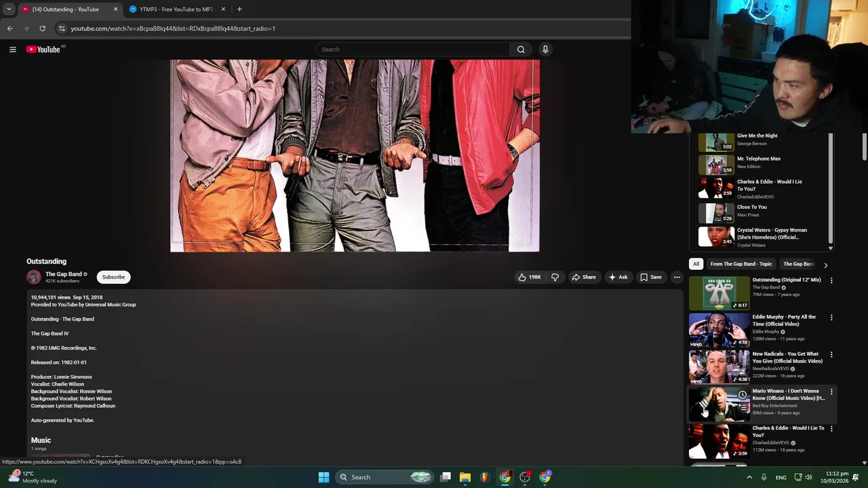This screenshot has width=868, height=488.
Task: Open the YouTube hamburger guide menu
Action: (13, 49)
